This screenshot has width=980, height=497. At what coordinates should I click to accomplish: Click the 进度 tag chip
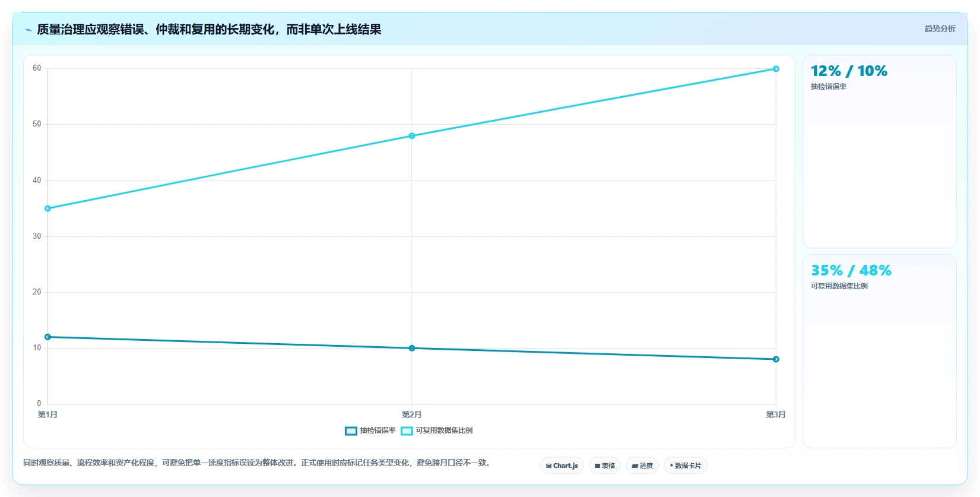point(642,466)
